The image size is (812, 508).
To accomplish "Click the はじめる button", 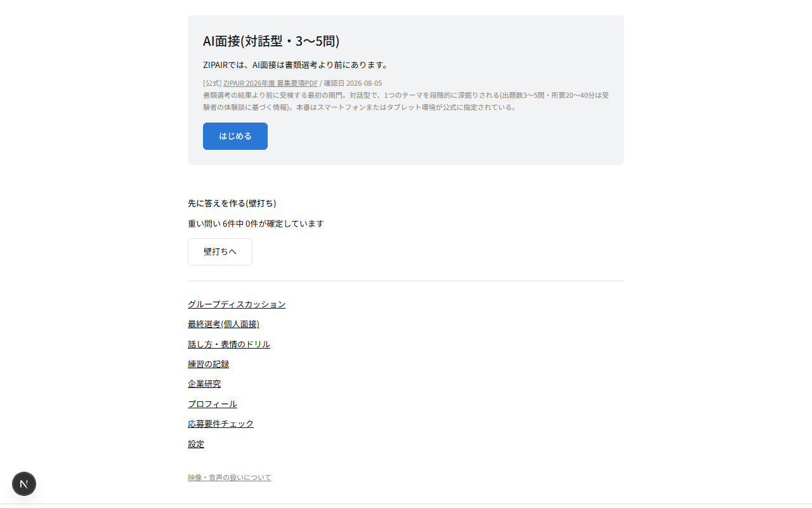I will (235, 136).
